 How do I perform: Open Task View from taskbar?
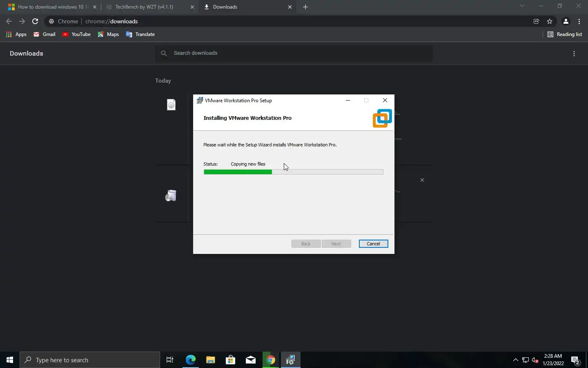coord(170,360)
